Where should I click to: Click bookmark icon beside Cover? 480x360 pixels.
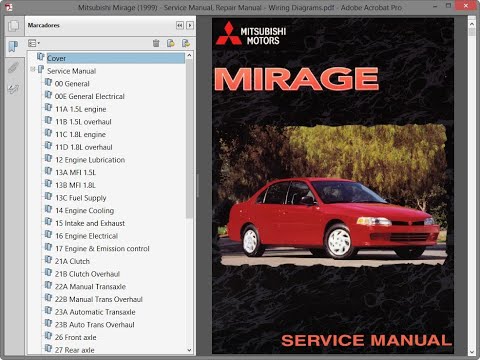[41, 57]
